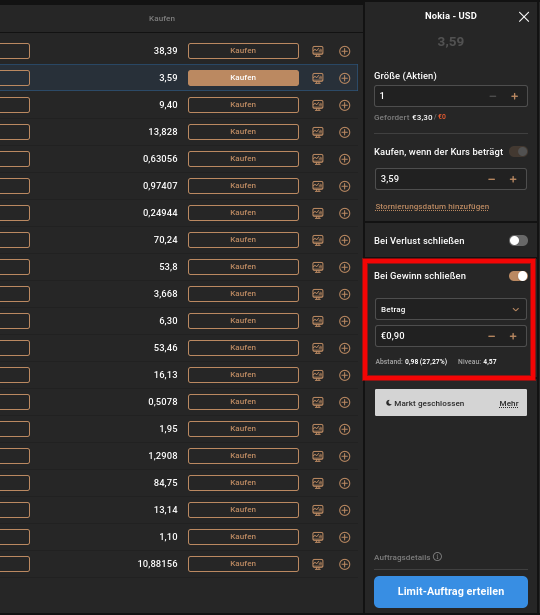Disable 'Bei Gewinn schließen' switch

pyautogui.click(x=518, y=276)
